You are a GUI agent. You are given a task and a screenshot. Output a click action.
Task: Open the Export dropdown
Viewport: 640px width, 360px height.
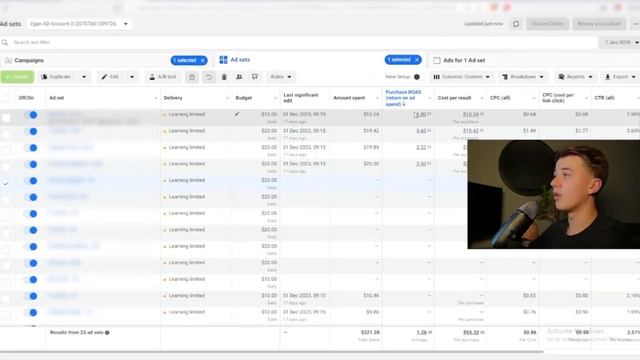(x=620, y=77)
